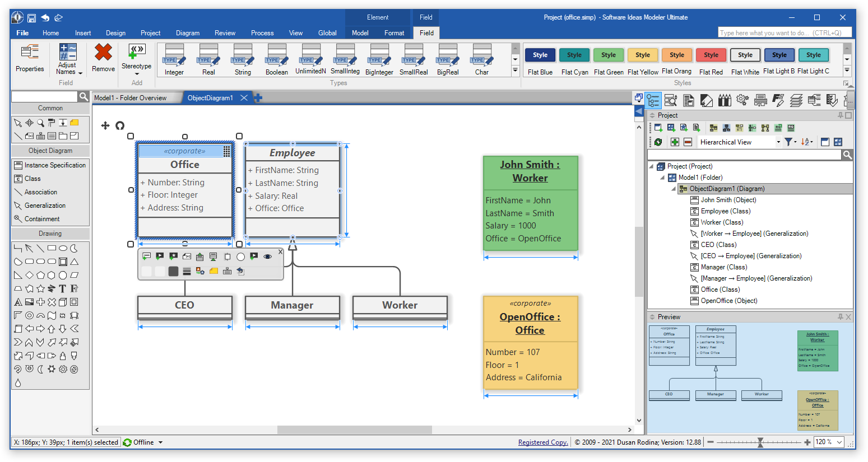Open the Process ribbon tab
Screen dimensions: 868x462
pyautogui.click(x=262, y=33)
